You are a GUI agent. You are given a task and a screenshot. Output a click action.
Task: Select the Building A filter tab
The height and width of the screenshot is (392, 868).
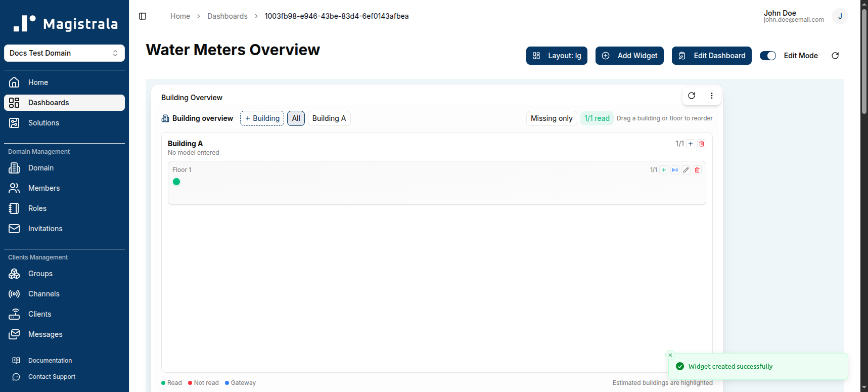329,118
